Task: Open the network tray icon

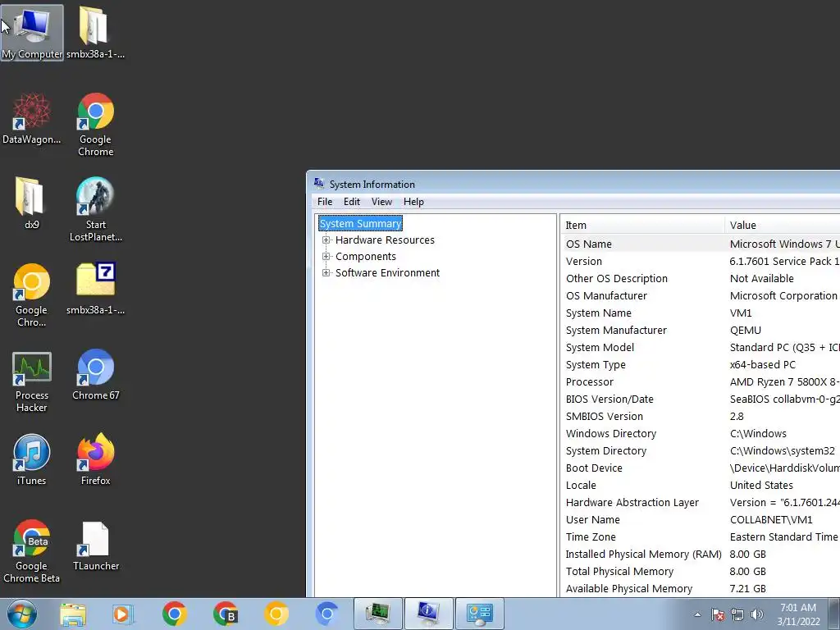Action: pos(737,615)
